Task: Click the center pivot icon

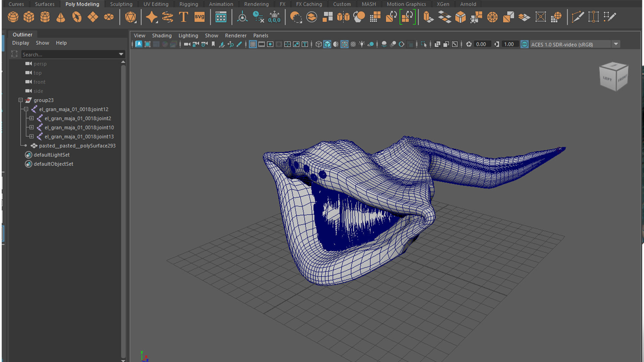Action: (x=242, y=17)
